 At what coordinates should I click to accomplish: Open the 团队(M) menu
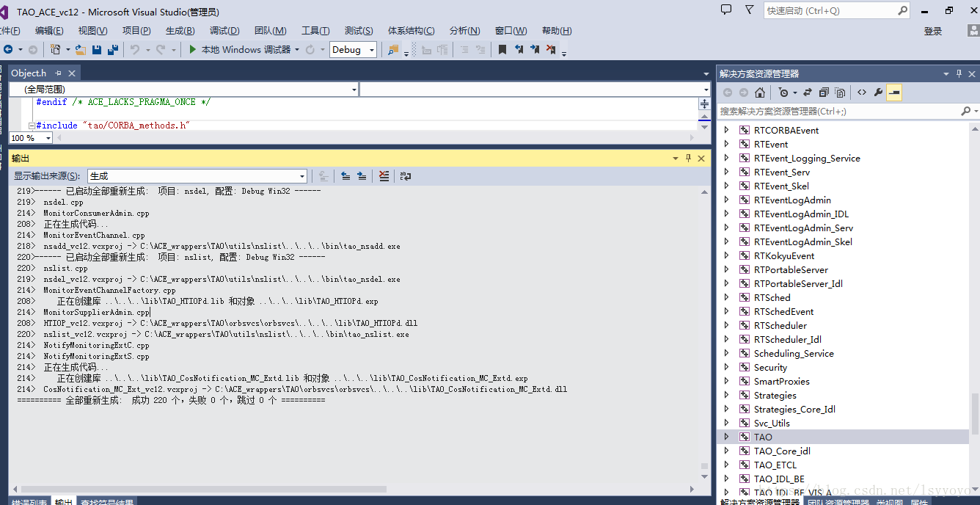[x=271, y=31]
